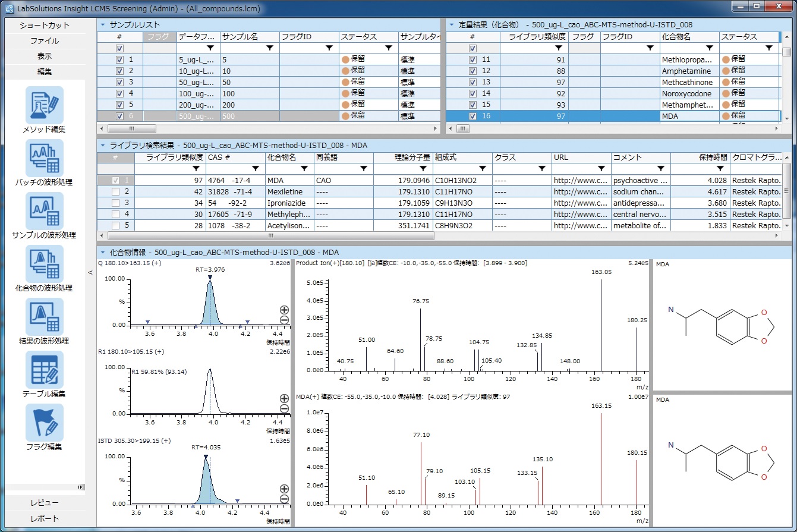The height and width of the screenshot is (532, 797).
Task: Open the サンプル名 column filter dropdown
Action: [x=270, y=48]
